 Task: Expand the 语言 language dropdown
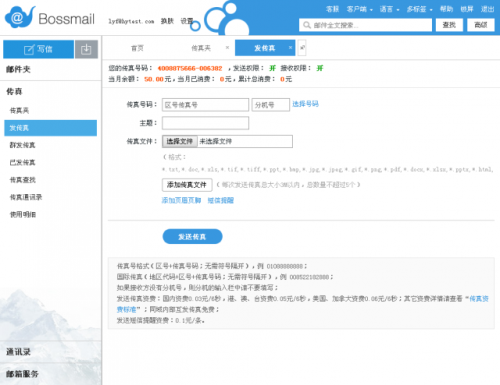tap(389, 9)
